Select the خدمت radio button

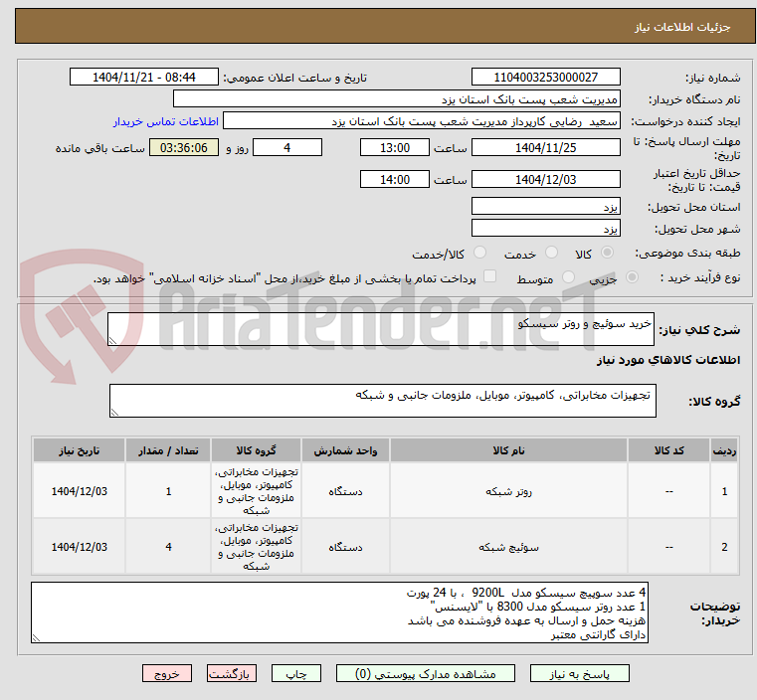[551, 253]
